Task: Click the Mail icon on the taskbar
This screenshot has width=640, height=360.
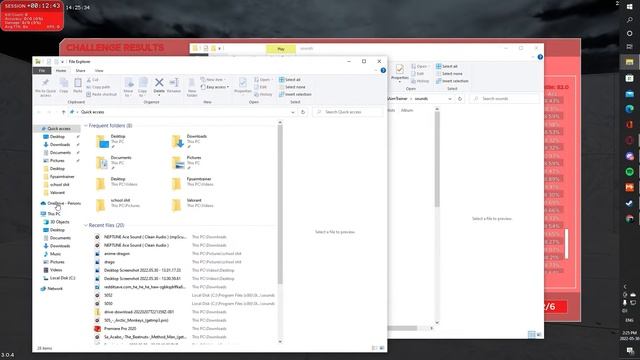Action: click(629, 93)
